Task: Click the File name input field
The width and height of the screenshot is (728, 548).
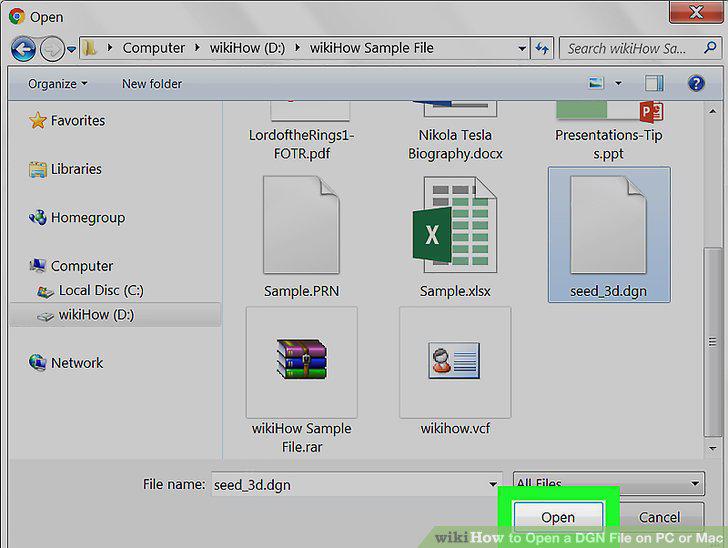Action: [357, 484]
